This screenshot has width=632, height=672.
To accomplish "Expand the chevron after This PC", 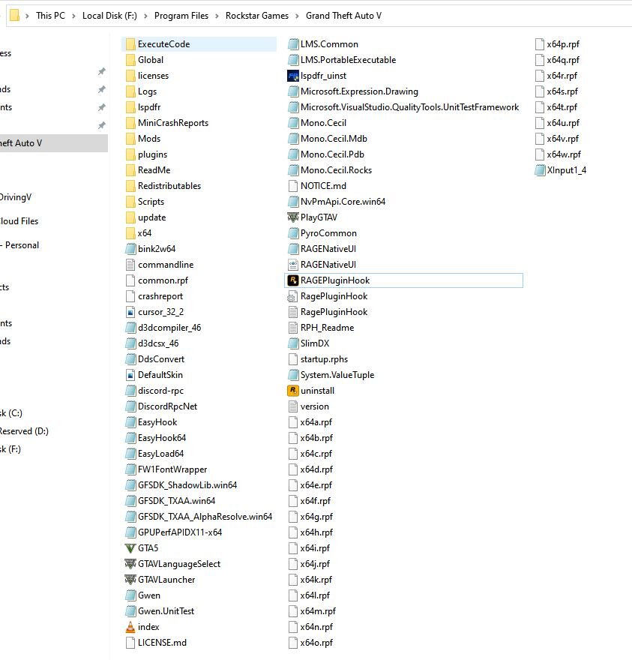I will coord(73,16).
